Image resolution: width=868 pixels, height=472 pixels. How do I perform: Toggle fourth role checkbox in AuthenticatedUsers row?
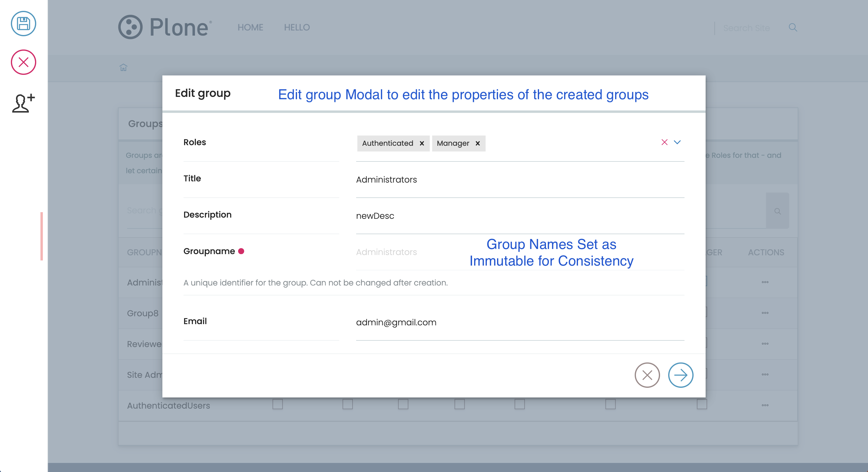(459, 404)
